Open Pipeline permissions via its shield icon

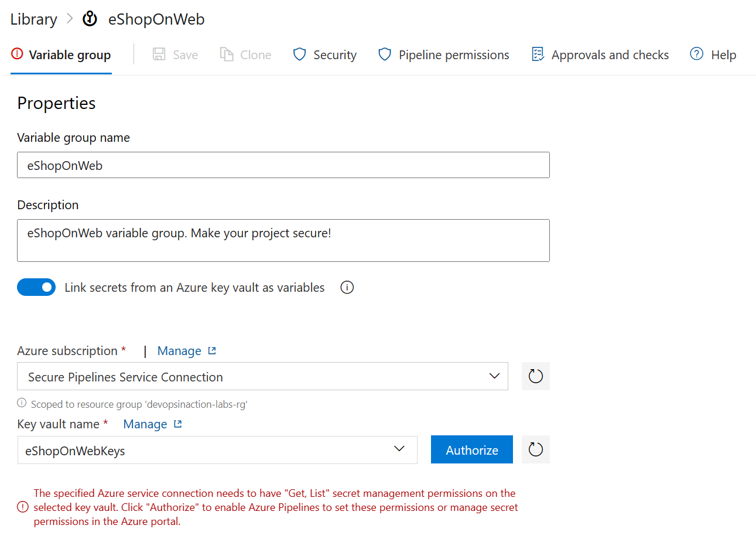click(x=384, y=54)
